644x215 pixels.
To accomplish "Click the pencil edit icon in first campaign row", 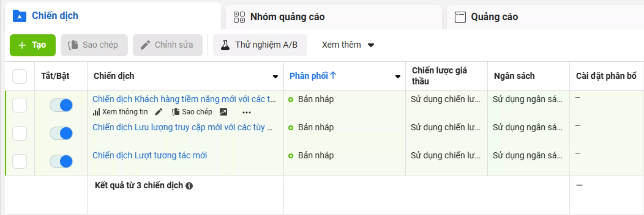I will tap(159, 112).
